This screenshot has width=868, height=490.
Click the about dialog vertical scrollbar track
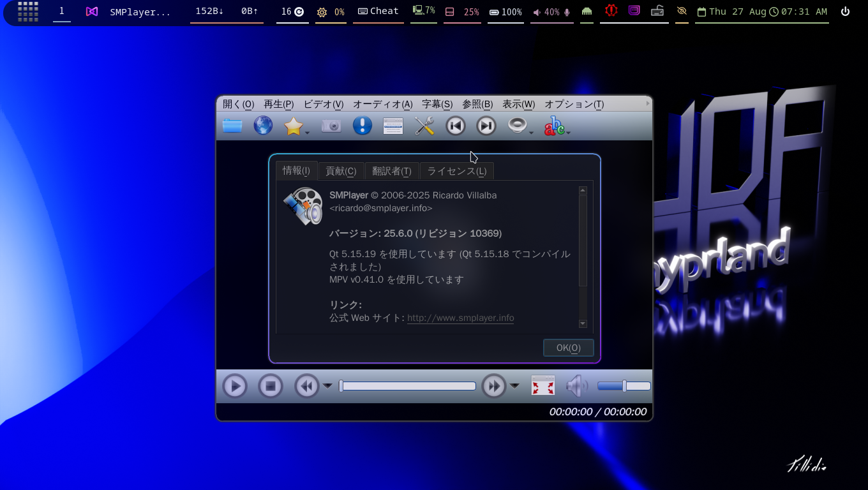point(583,257)
